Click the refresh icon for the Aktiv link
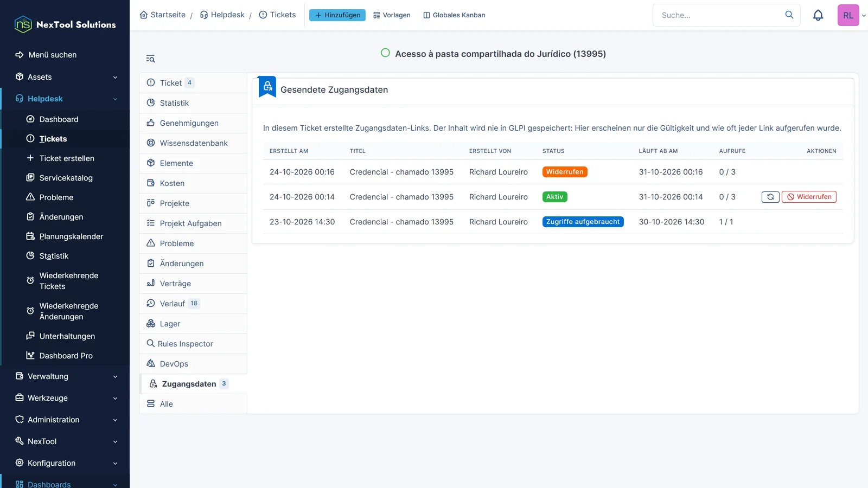This screenshot has width=868, height=488. 770,197
